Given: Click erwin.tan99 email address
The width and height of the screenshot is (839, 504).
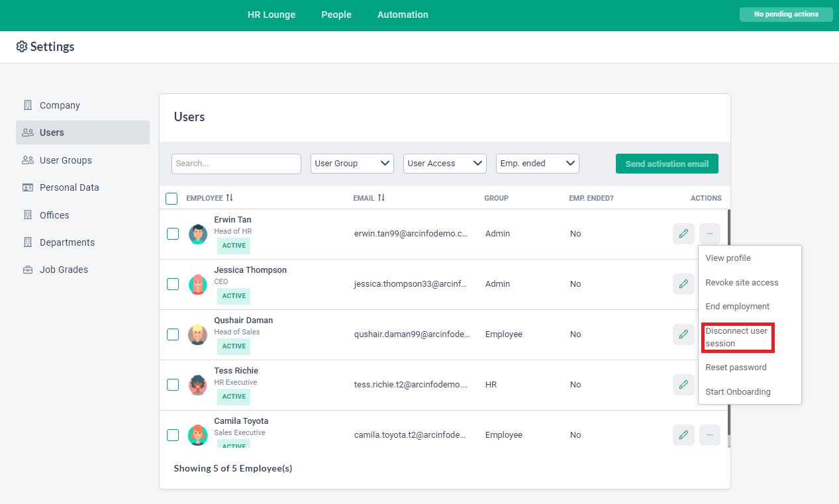Looking at the screenshot, I should click(x=411, y=234).
